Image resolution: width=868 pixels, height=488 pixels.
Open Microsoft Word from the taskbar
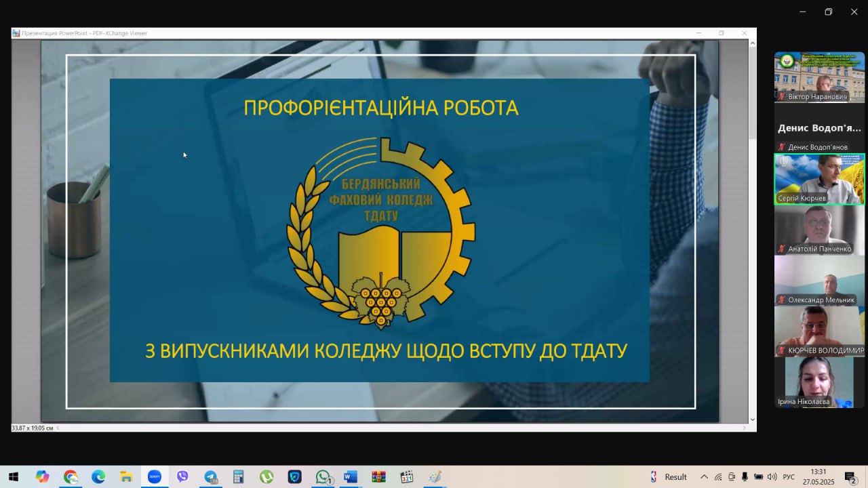pyautogui.click(x=350, y=476)
